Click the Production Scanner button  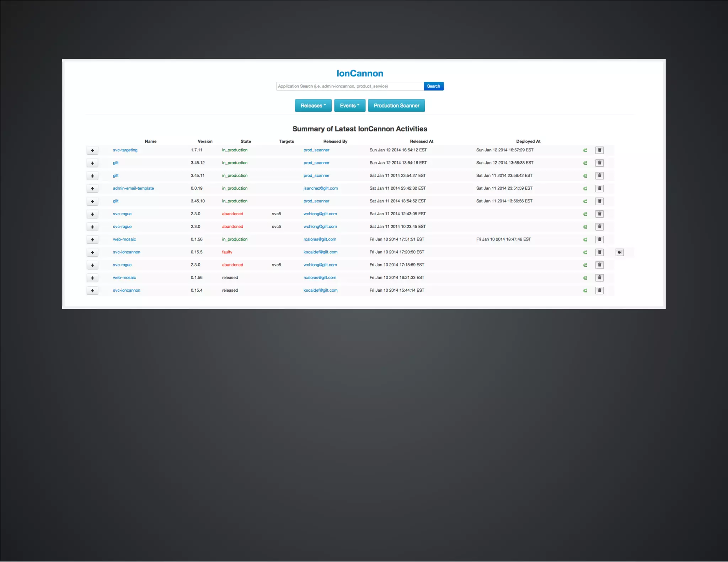coord(396,106)
